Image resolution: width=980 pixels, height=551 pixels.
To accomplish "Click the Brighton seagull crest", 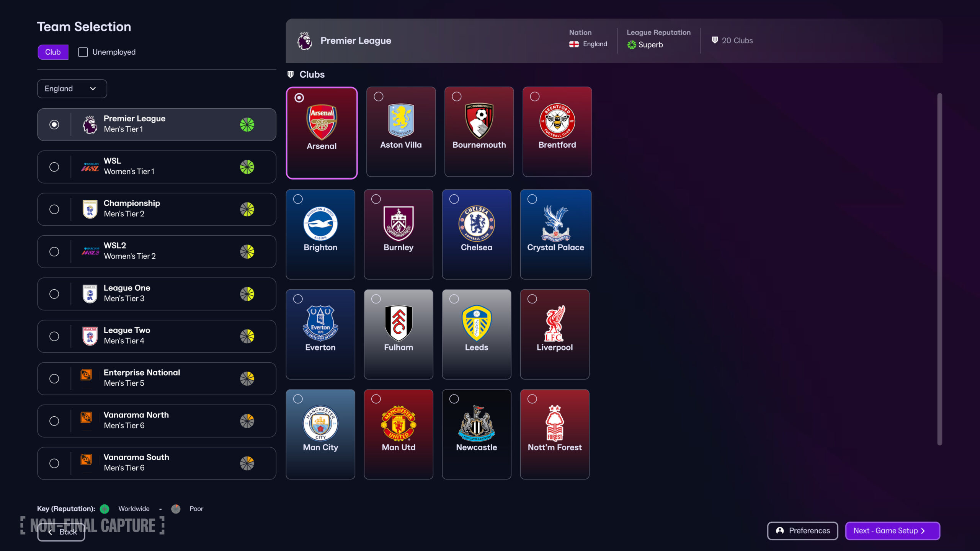I will click(x=320, y=224).
